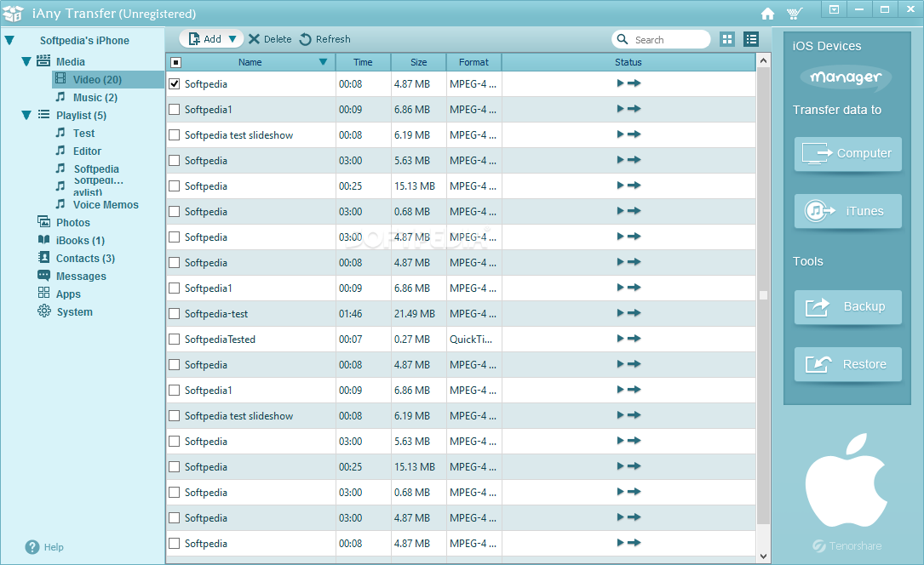Click the vertical scrollbar thumb
924x565 pixels.
click(x=763, y=295)
